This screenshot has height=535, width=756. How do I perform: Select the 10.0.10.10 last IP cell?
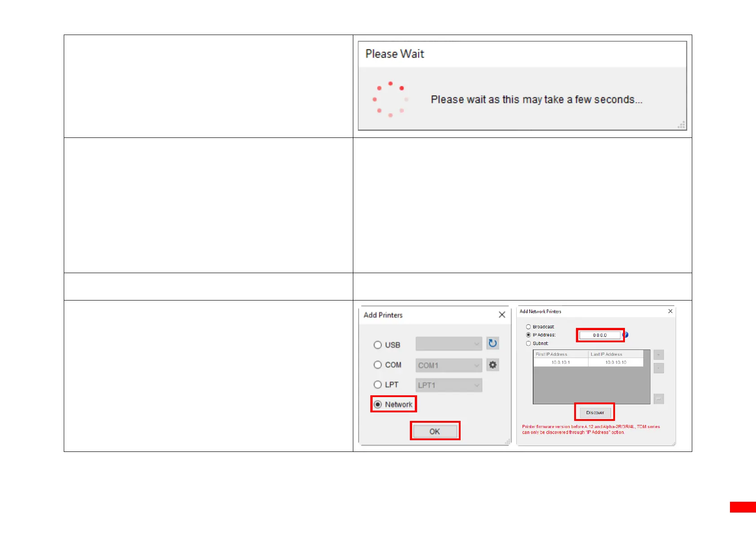click(x=616, y=362)
